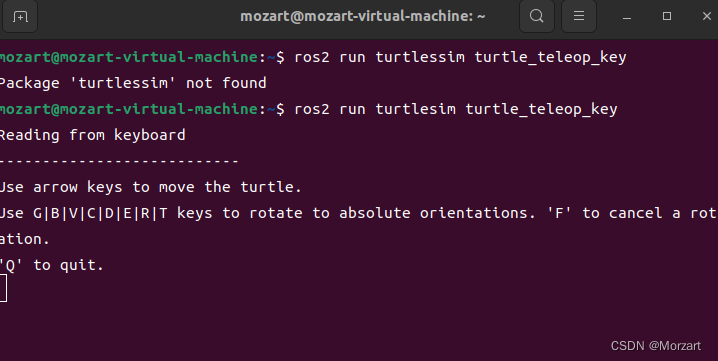The width and height of the screenshot is (718, 361).
Task: Click the 'ros2 run turtlessim turtle_teleop_key' command
Action: (x=460, y=57)
